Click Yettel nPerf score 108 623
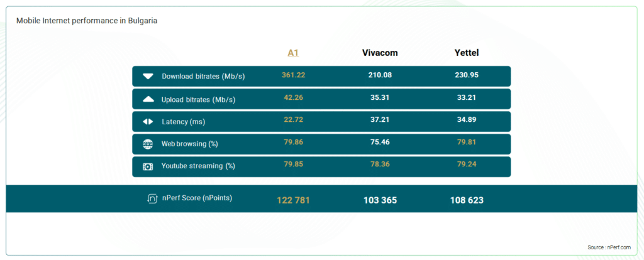The image size is (644, 260). point(467,200)
